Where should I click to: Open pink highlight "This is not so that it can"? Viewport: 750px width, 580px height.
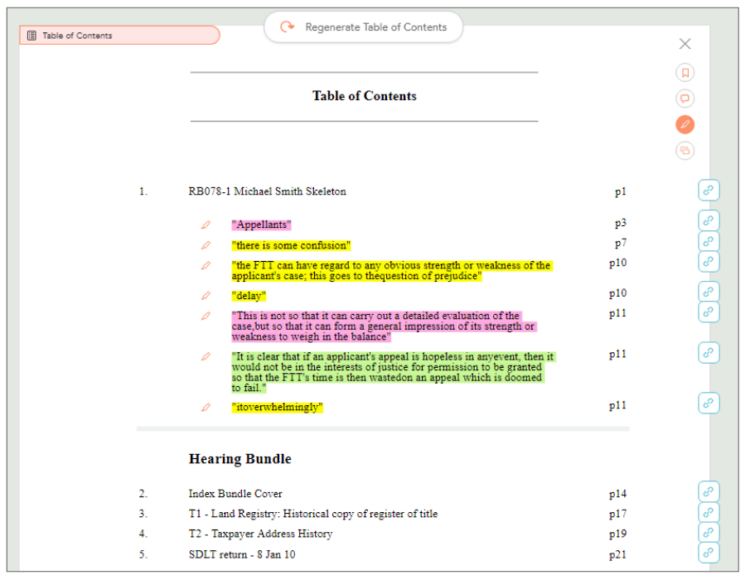click(x=384, y=326)
